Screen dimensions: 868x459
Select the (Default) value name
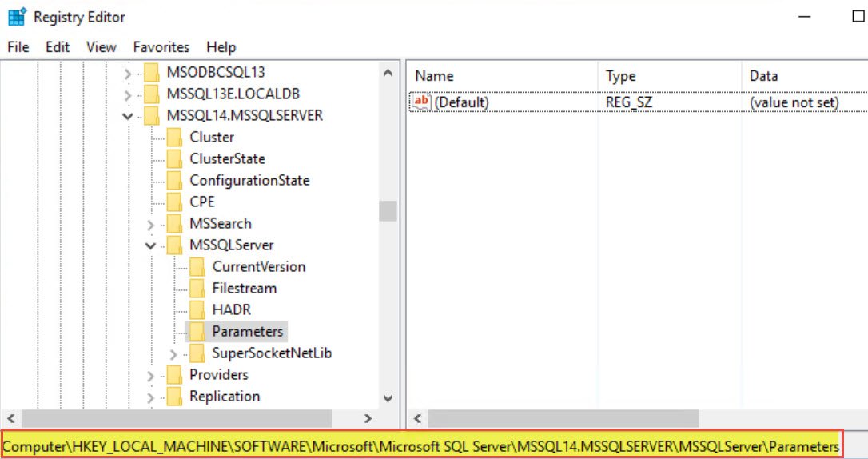pyautogui.click(x=462, y=102)
